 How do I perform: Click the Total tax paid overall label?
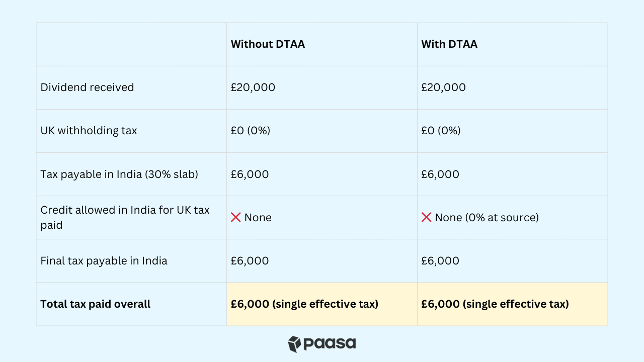tap(95, 304)
